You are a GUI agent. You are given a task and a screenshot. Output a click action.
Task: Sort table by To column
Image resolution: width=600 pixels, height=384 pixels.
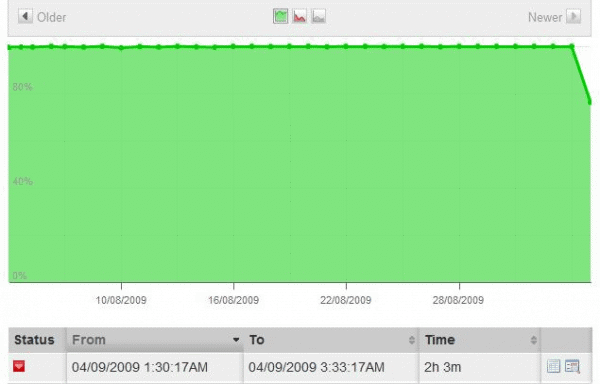coord(331,340)
